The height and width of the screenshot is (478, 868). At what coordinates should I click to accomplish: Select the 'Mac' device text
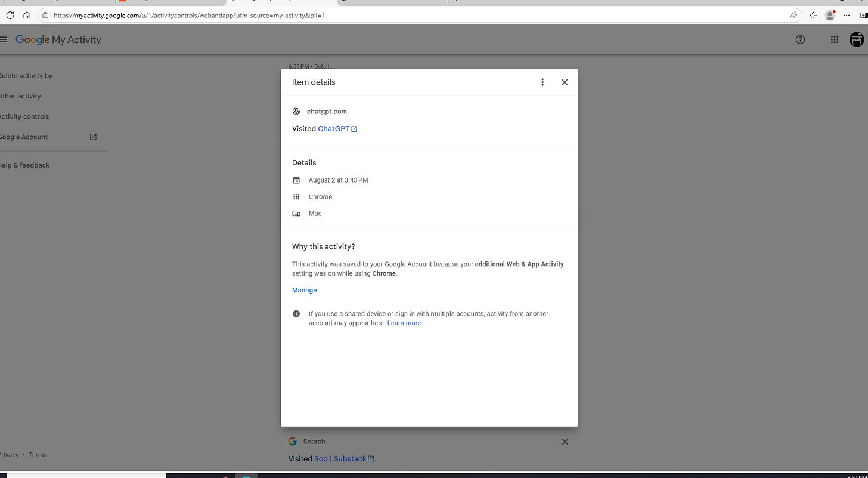point(315,214)
